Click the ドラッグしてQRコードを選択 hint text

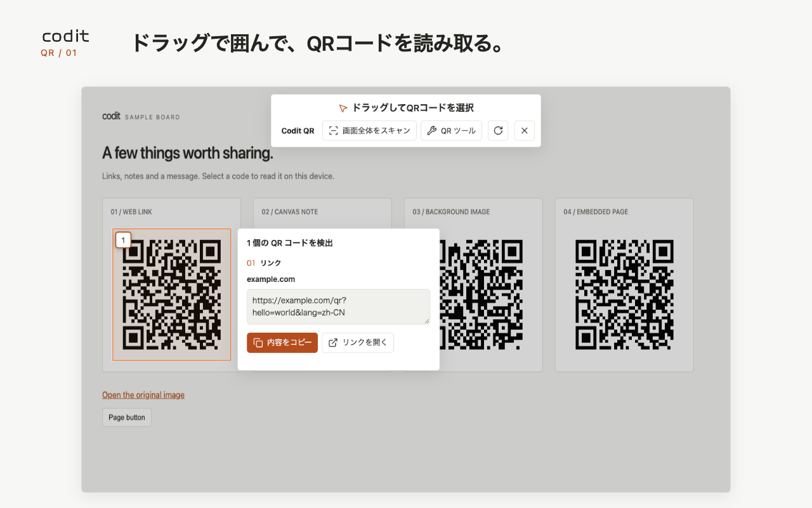pos(413,108)
